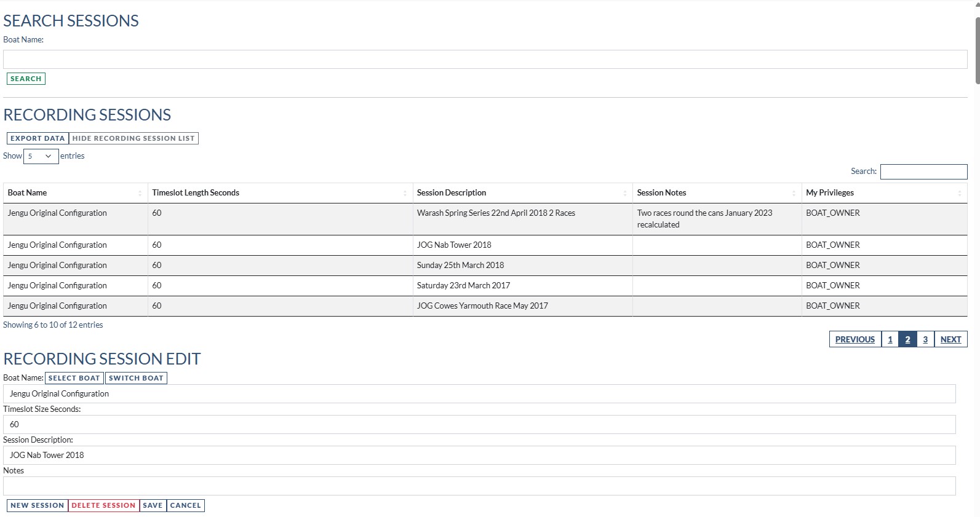The image size is (980, 517).
Task: Click the Switch Boat button
Action: coord(136,378)
